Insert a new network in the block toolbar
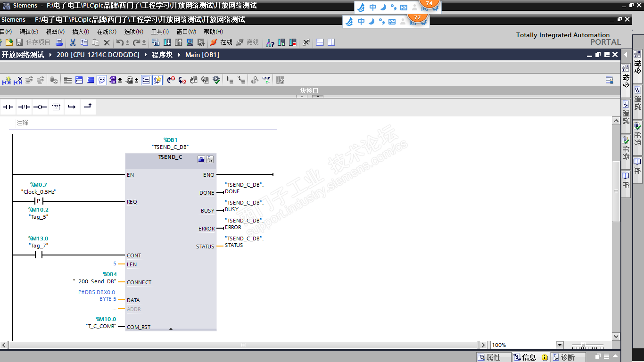 [x=7, y=80]
